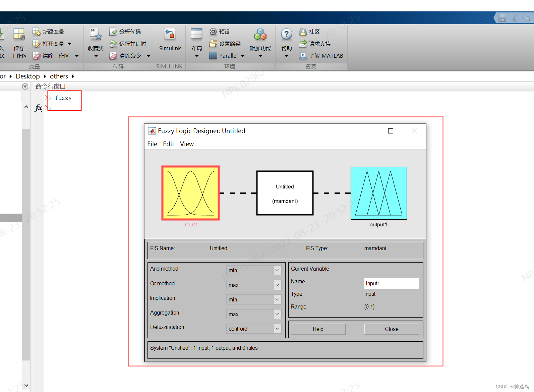Open the Add-Ons cubes icon
534x392 pixels.
point(260,34)
